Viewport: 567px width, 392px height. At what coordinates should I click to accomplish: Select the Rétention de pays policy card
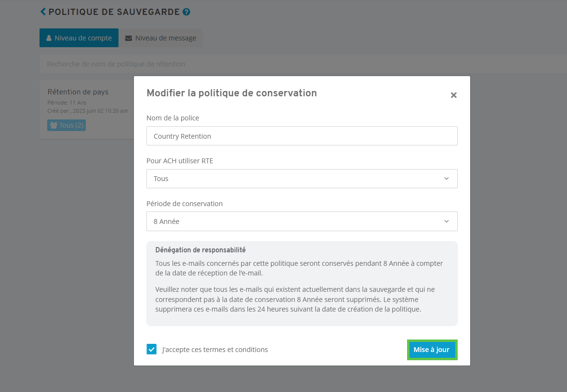click(x=87, y=110)
